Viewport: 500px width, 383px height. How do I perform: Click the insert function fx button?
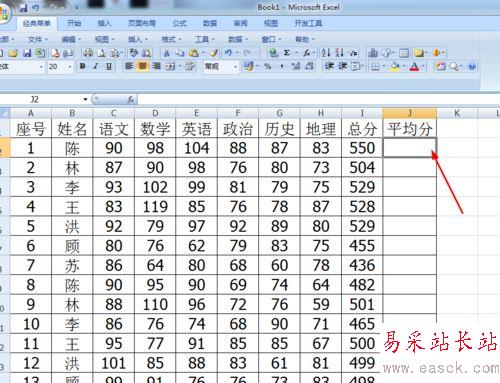[x=131, y=99]
